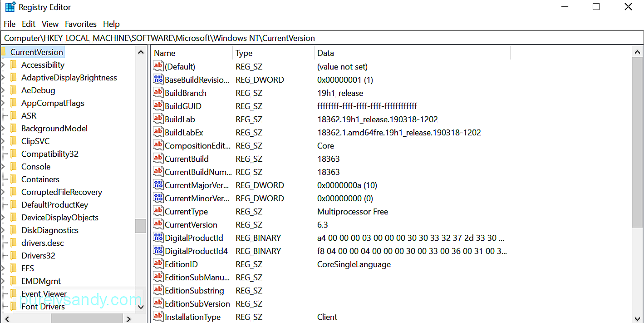This screenshot has width=644, height=323.
Task: Click the Multiprocessor Free data cell
Action: click(353, 211)
